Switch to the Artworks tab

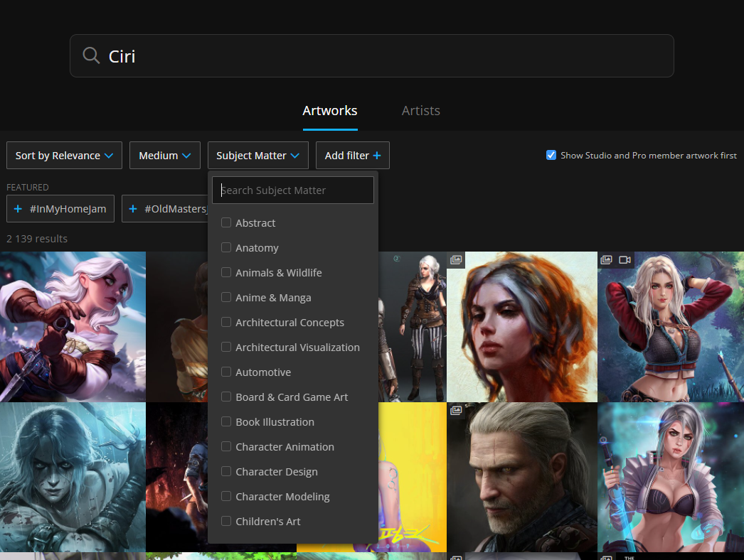(330, 110)
